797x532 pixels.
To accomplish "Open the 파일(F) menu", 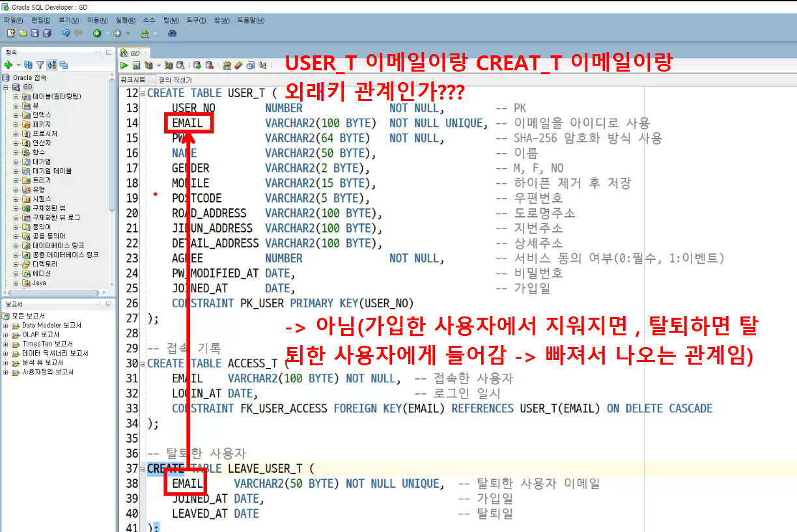I will tap(13, 20).
